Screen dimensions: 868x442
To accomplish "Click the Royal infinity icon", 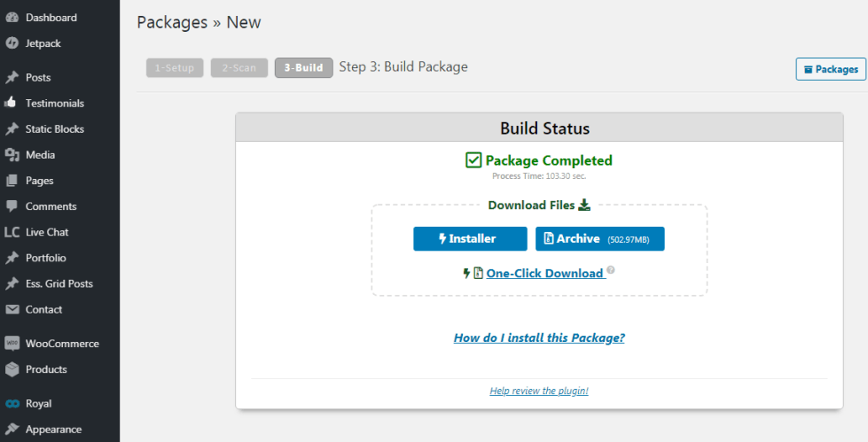I will tap(12, 404).
